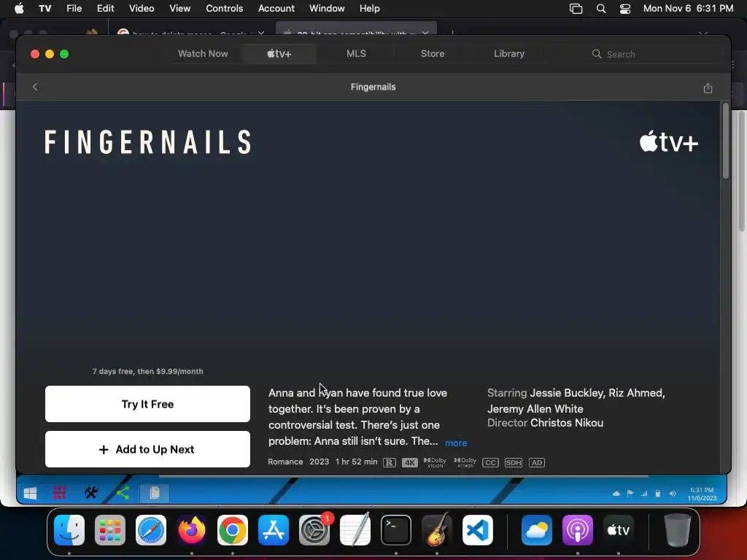Click the document icon in remote taskbar

[x=155, y=493]
